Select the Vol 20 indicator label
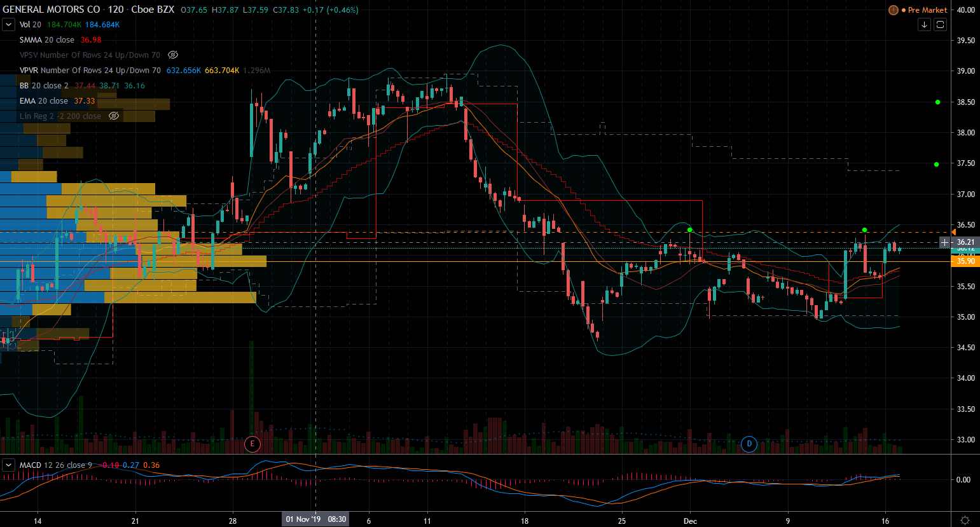Image resolution: width=980 pixels, height=527 pixels. (x=31, y=25)
